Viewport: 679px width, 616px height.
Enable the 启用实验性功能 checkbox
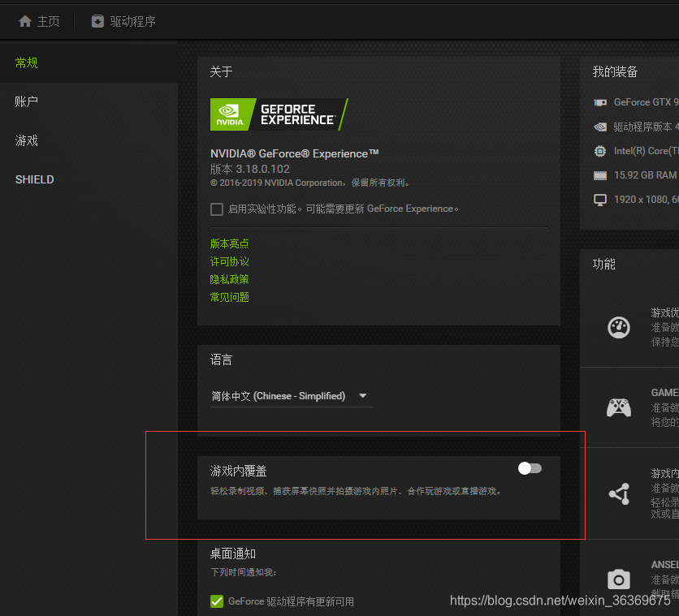click(x=217, y=209)
